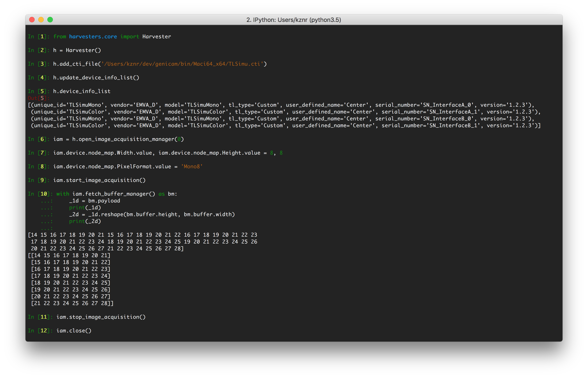This screenshot has width=588, height=378.
Task: Click the yellow minimize window button
Action: [x=41, y=20]
